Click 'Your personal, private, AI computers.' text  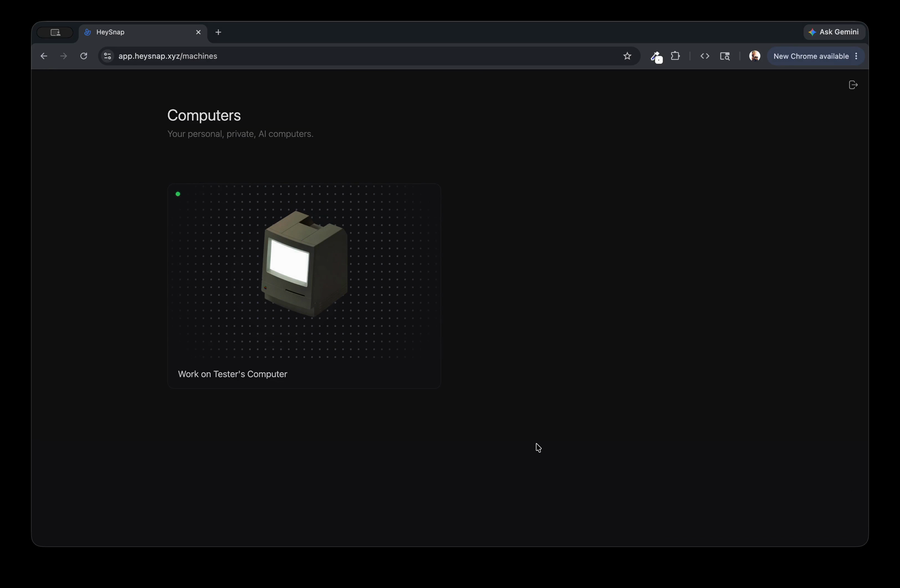(240, 134)
